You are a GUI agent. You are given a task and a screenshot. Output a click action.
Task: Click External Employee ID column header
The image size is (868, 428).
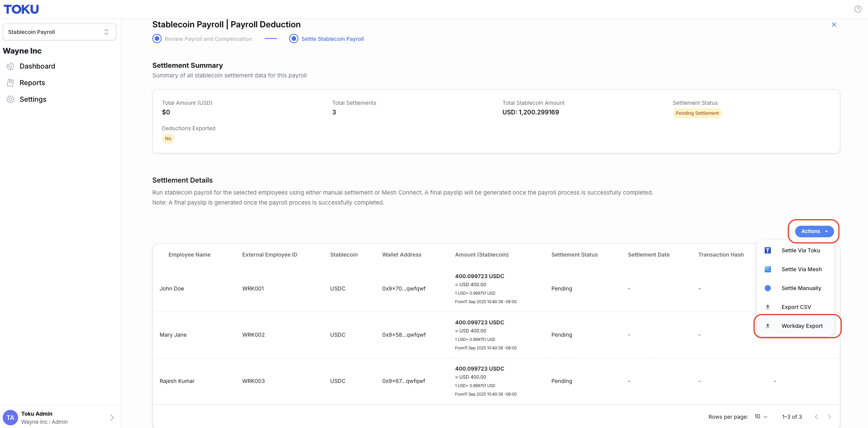[x=270, y=255]
